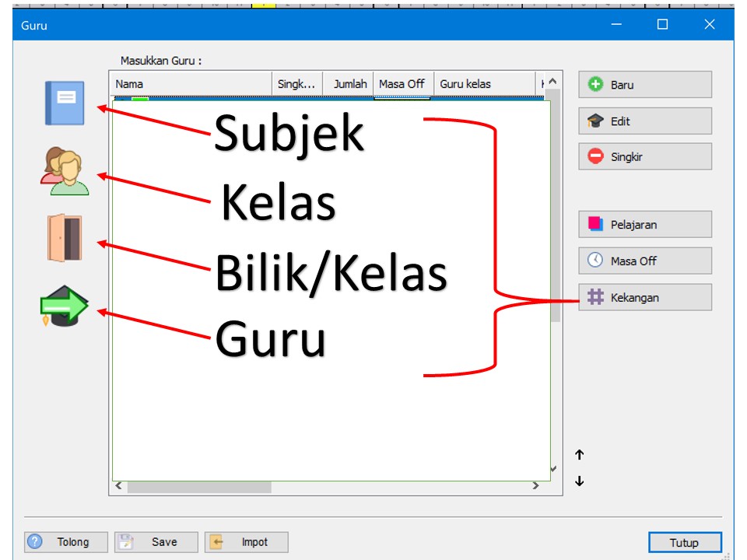
Task: Open the Pelajaran lessons button
Action: point(644,225)
